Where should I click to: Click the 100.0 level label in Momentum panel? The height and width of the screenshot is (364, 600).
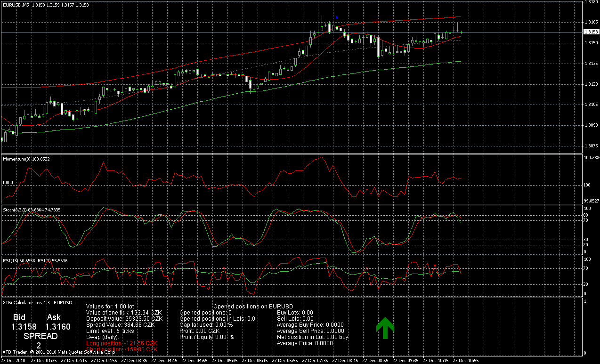(8, 183)
